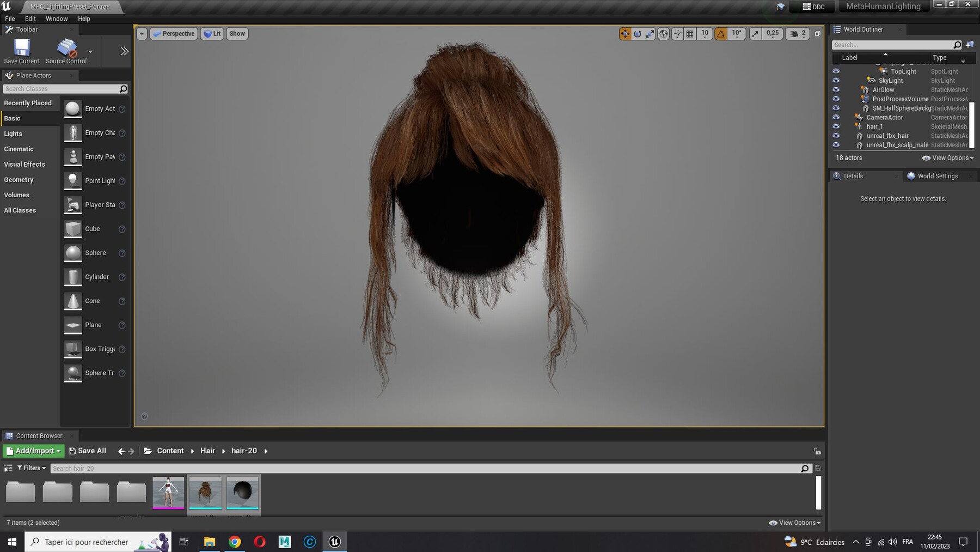Viewport: 980px width, 552px height.
Task: Toggle grid snapping in viewport
Action: (x=690, y=34)
